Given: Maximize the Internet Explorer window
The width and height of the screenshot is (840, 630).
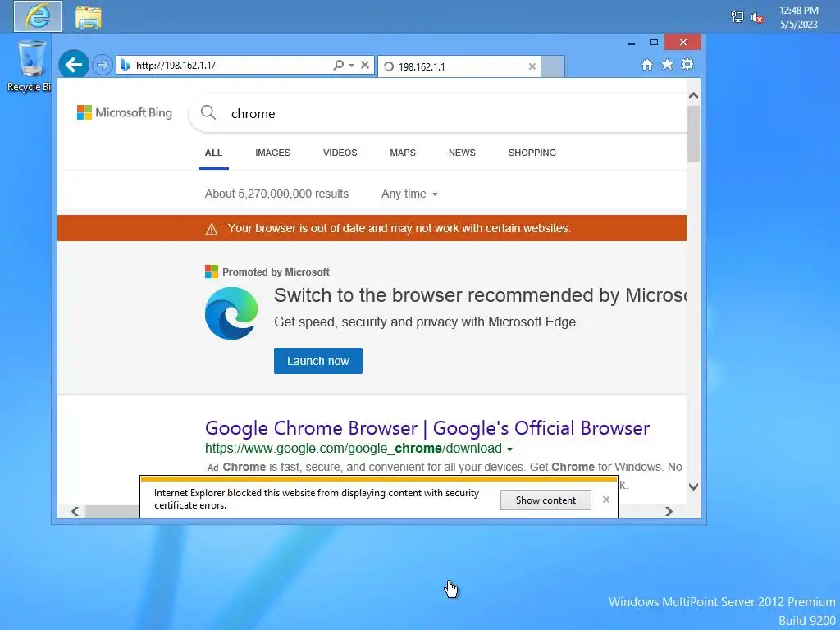Looking at the screenshot, I should [x=654, y=43].
